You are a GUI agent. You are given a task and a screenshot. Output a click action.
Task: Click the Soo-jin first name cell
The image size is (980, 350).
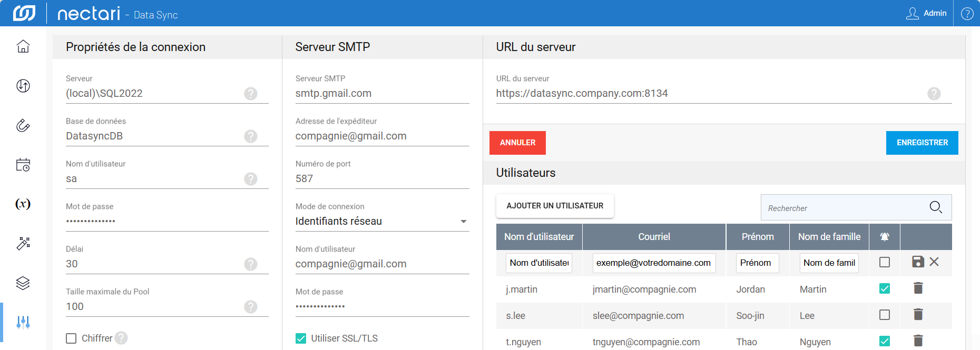coord(758,316)
